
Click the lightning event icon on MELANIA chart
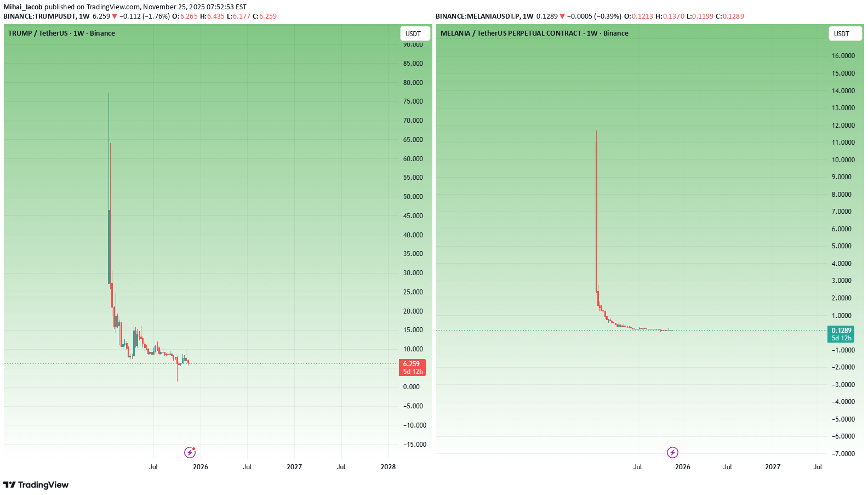[672, 452]
